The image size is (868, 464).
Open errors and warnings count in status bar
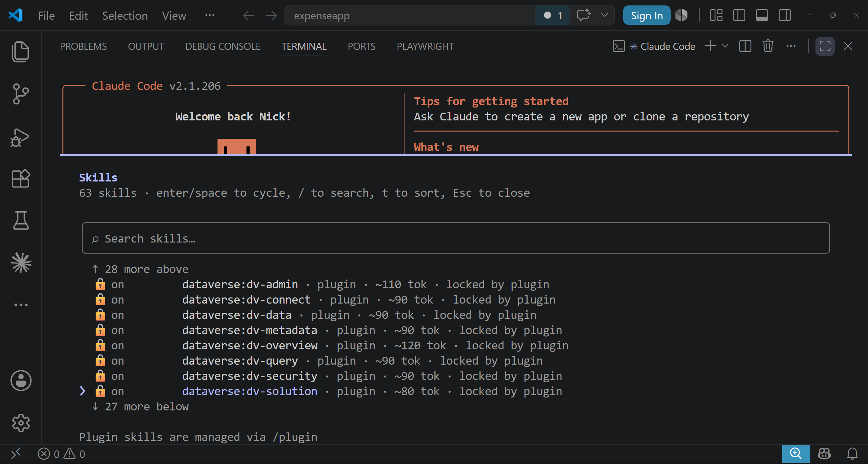pyautogui.click(x=61, y=454)
